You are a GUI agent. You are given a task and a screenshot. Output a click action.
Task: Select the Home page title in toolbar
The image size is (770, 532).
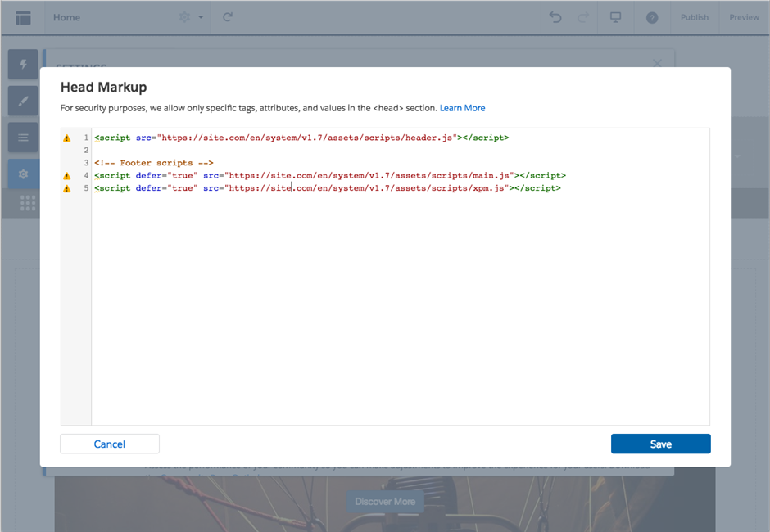[x=67, y=17]
